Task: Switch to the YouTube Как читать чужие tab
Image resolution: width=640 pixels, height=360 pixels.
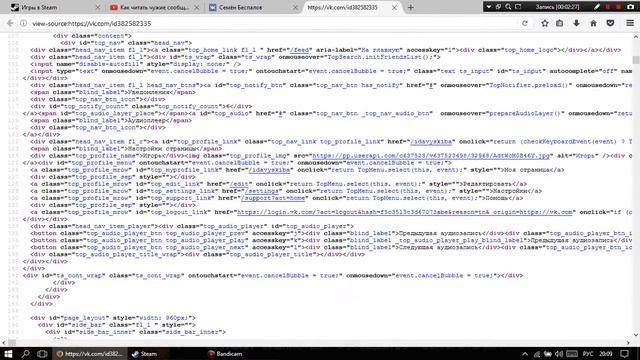Action: pyautogui.click(x=155, y=7)
